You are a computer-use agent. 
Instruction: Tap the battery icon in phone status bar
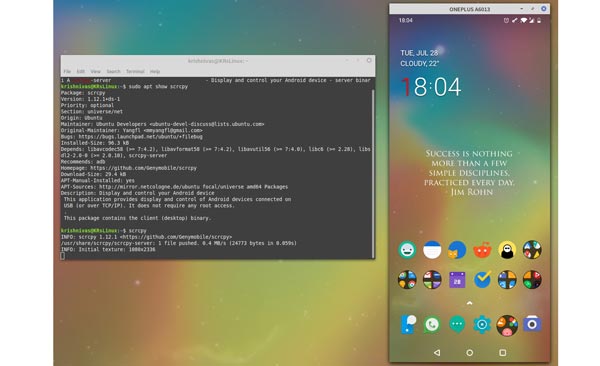[x=539, y=20]
